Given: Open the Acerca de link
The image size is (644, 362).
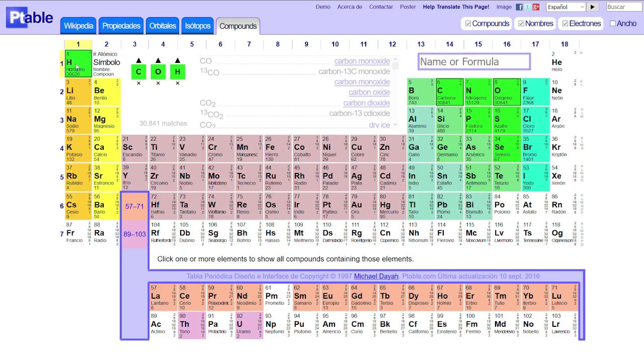Looking at the screenshot, I should coord(350,7).
